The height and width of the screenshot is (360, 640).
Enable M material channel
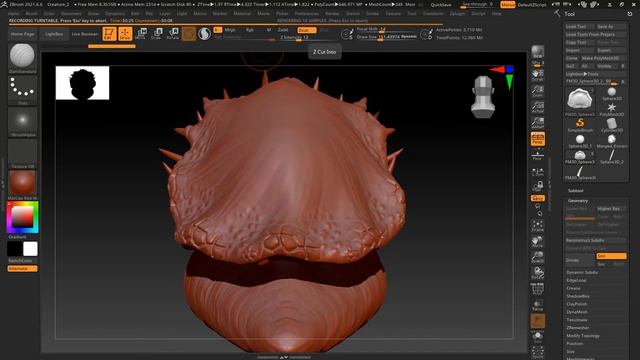point(269,30)
